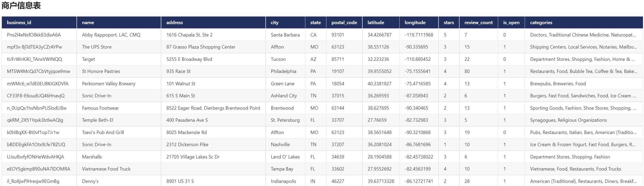The height and width of the screenshot is (186, 644).
Task: Click the postal_code column header
Action: (344, 23)
